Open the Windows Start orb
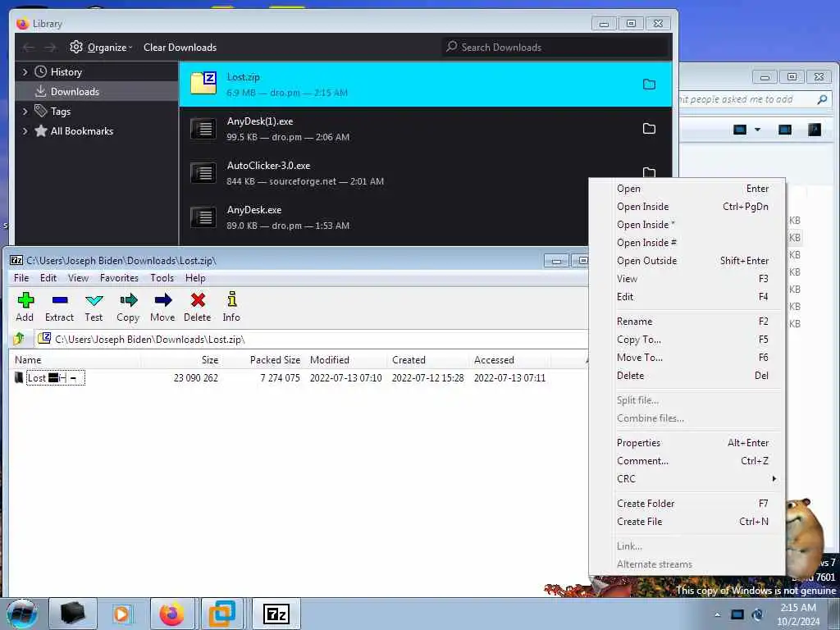The width and height of the screenshot is (840, 630). point(22,614)
